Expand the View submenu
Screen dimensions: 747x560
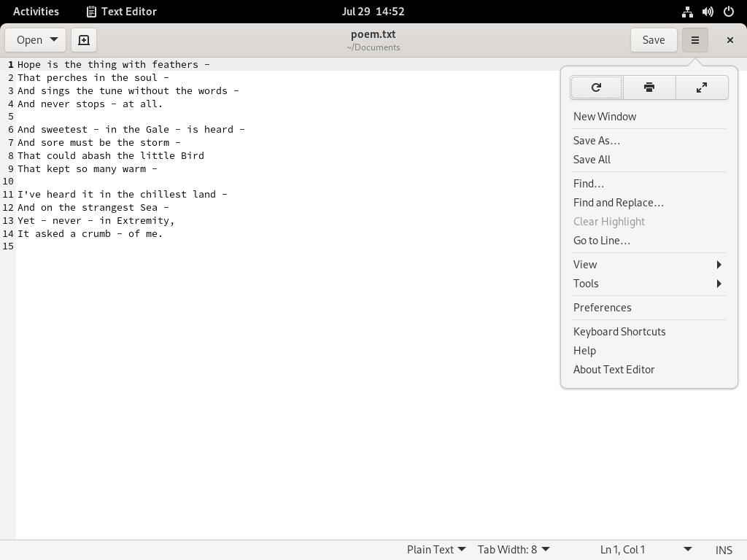point(649,265)
